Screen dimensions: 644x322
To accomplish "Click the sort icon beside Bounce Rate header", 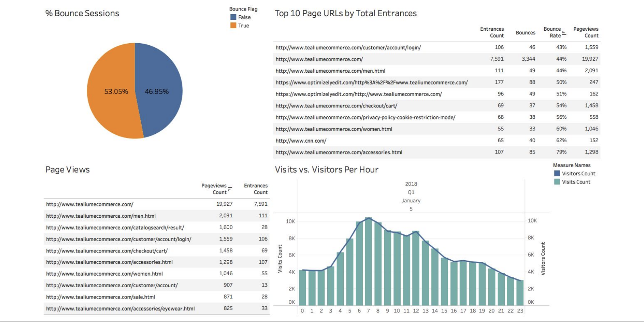I will pos(564,33).
